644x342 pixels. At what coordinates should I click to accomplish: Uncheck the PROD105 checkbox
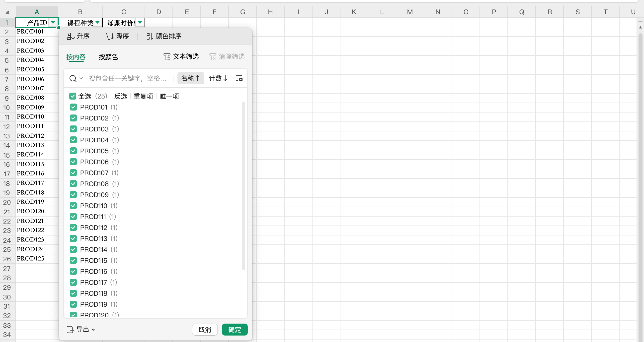click(x=73, y=151)
